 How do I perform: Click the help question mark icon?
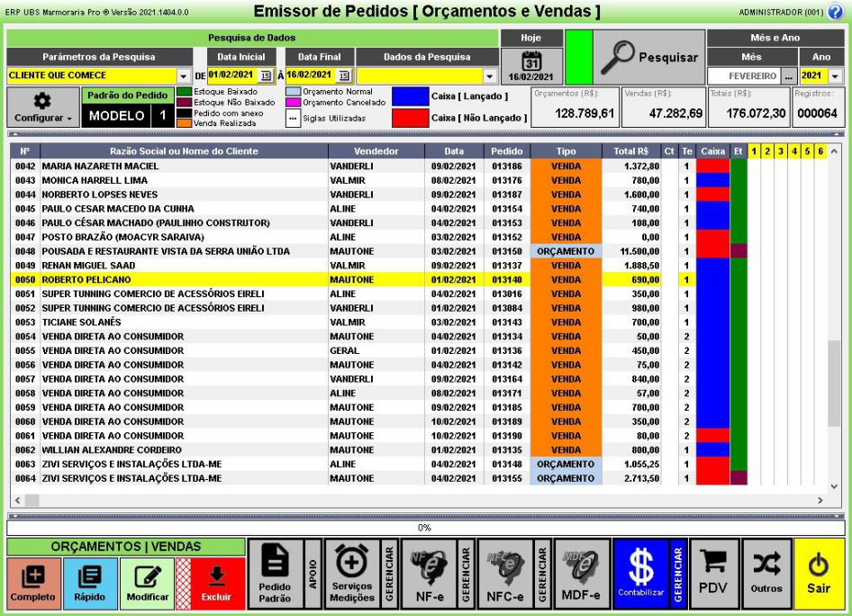coord(834,12)
